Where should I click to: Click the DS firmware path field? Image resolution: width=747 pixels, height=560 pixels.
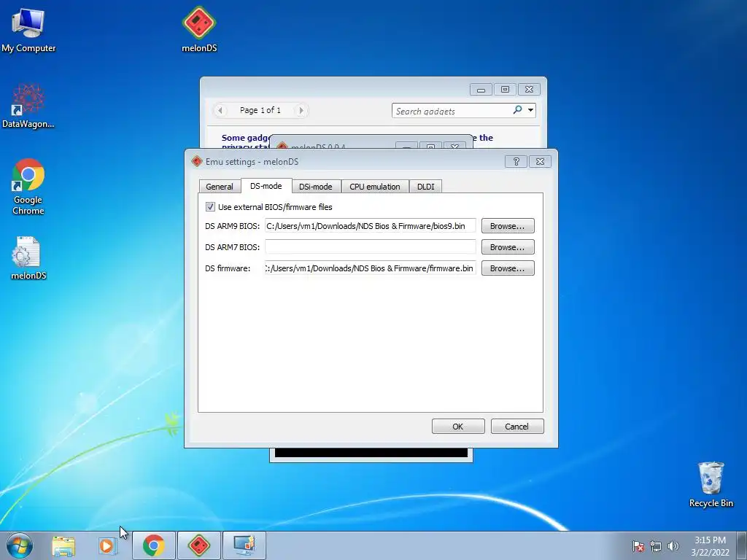[x=370, y=268]
